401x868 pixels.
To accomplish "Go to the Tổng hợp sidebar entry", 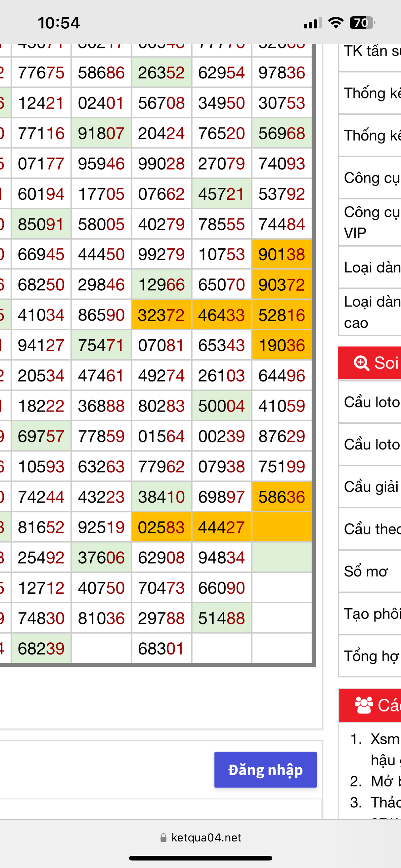I will click(370, 656).
